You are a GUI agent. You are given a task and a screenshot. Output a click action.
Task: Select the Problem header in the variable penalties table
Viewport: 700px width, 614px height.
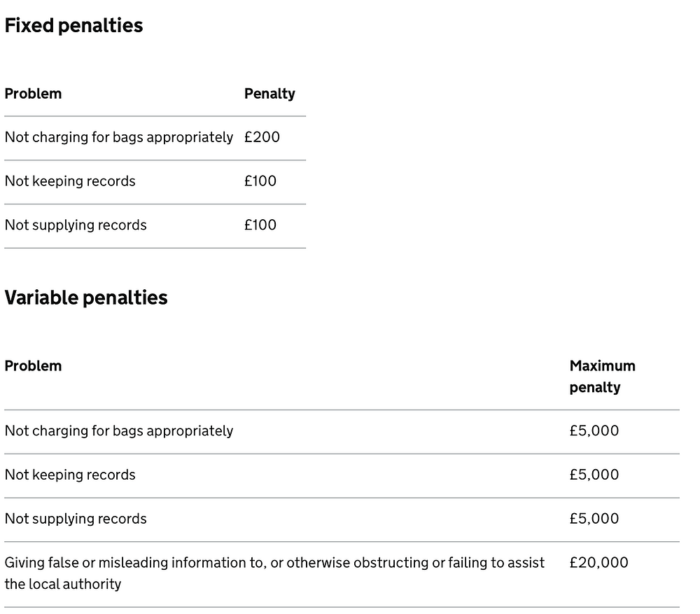click(x=33, y=366)
